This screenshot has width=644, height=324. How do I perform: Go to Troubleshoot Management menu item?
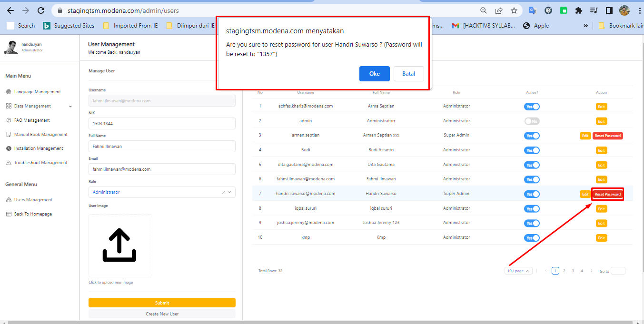point(40,163)
